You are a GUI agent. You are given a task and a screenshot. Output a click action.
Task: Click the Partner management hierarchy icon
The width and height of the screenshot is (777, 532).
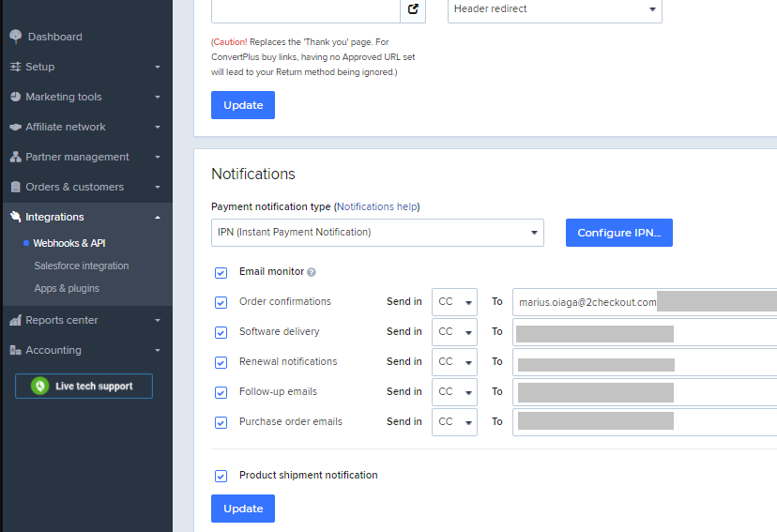point(15,157)
